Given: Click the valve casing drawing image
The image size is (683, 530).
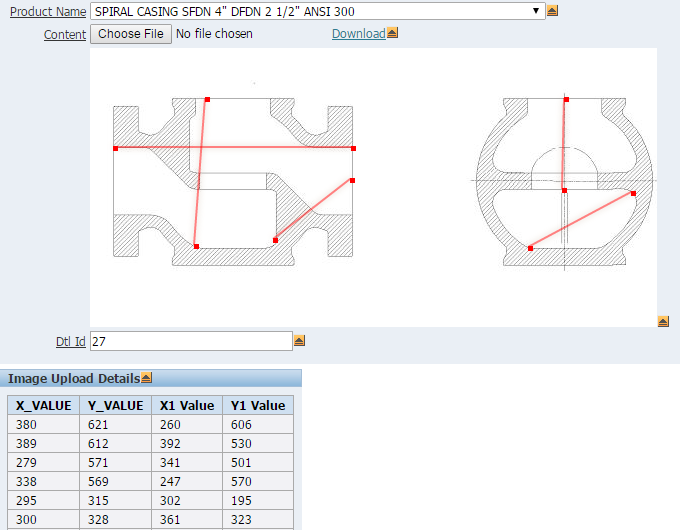Looking at the screenshot, I should [373, 187].
